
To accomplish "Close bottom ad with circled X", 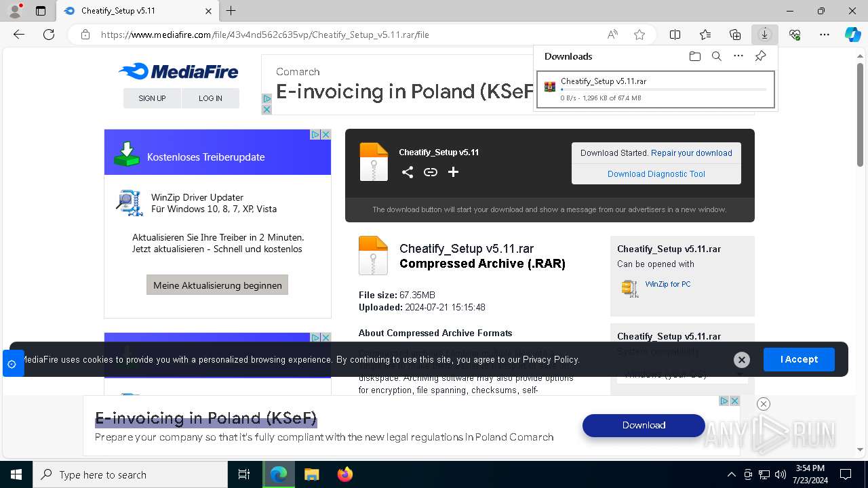I will coord(763,404).
